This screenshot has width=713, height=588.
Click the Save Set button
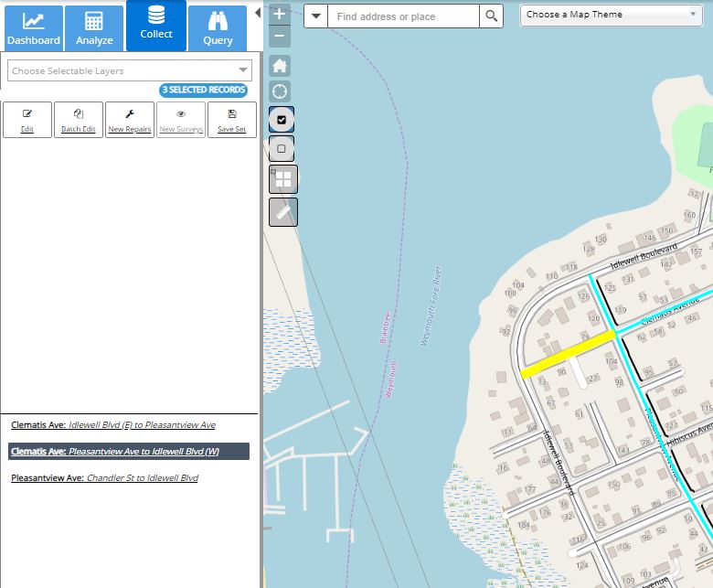click(232, 120)
